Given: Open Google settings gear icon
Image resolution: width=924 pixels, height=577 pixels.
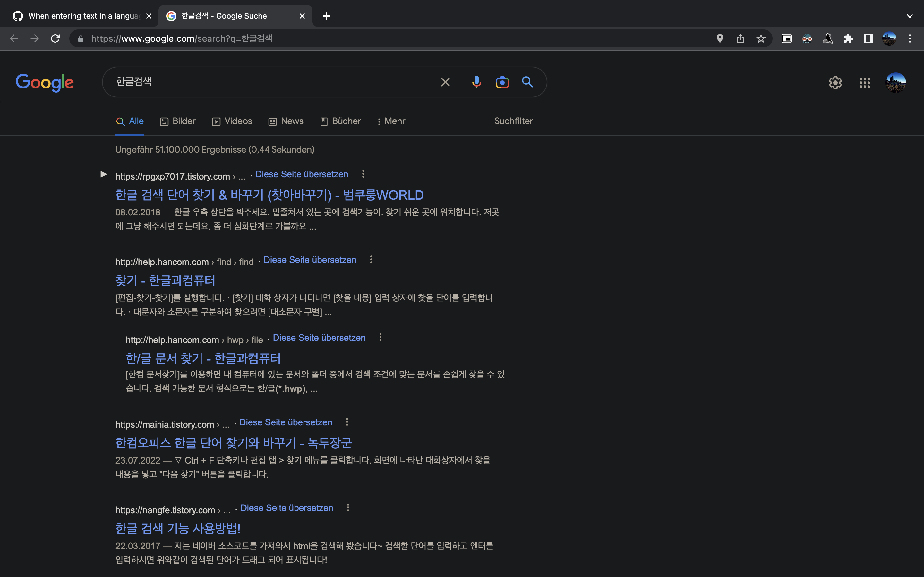Looking at the screenshot, I should (835, 82).
